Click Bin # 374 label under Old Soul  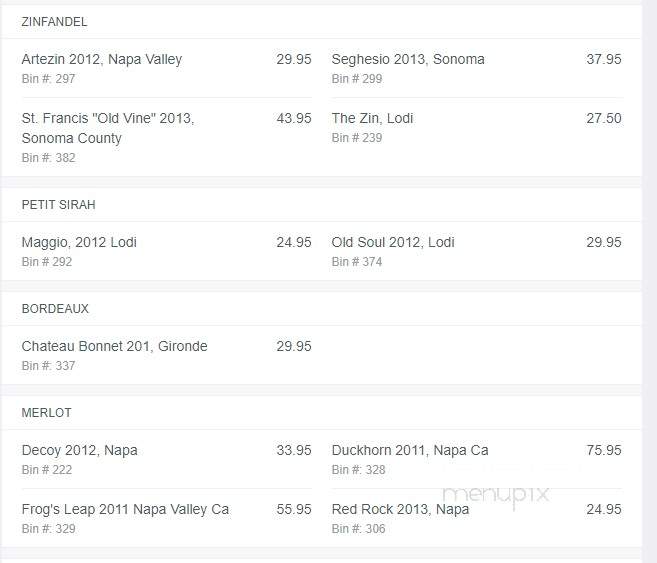[357, 262]
